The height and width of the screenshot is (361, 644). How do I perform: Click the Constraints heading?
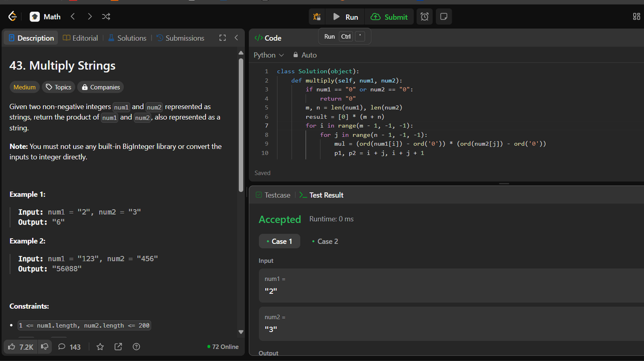[x=30, y=306]
